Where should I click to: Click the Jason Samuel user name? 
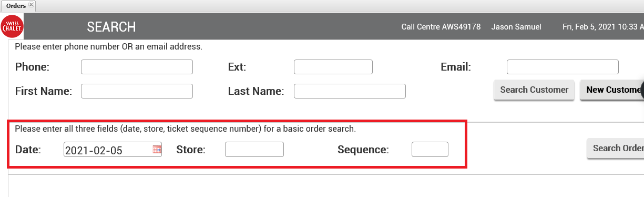[516, 27]
